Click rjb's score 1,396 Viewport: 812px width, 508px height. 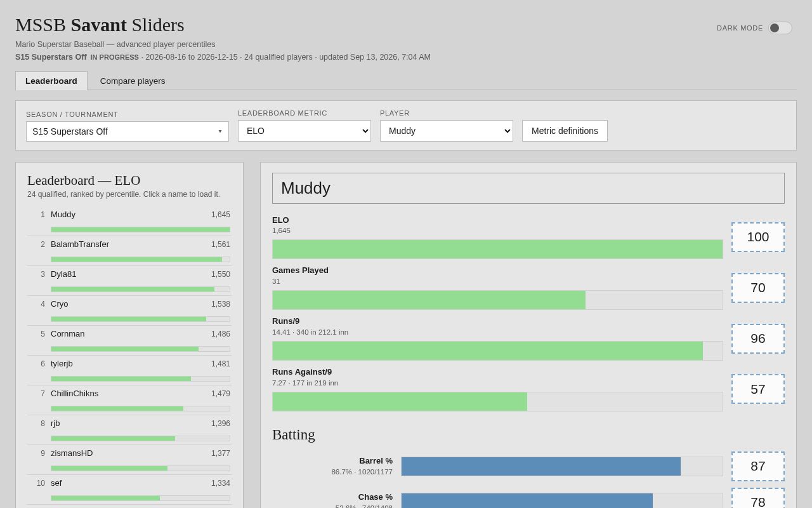[x=221, y=424]
